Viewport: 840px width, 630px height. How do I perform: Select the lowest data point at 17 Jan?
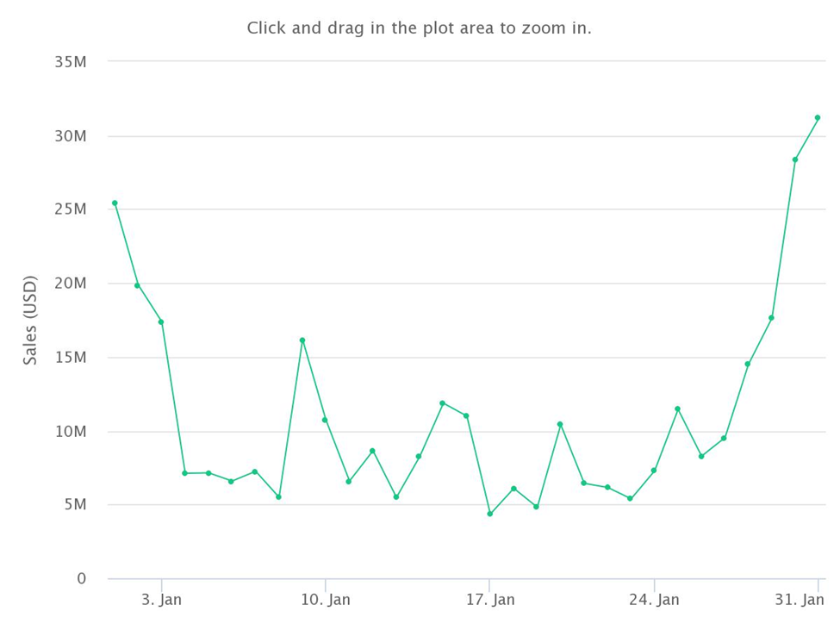tap(489, 514)
